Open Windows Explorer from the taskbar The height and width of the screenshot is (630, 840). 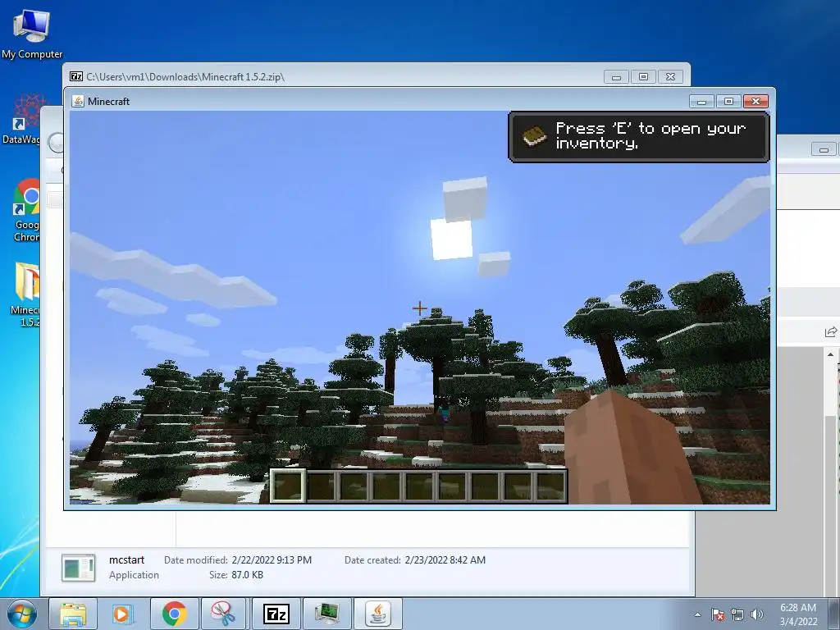73,614
